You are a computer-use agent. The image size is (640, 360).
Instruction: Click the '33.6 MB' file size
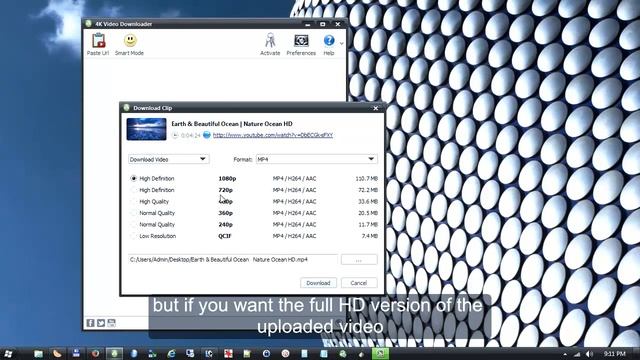[x=368, y=201]
